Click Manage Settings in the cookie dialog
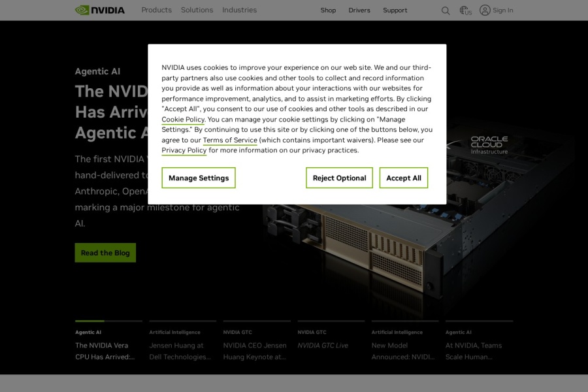Screen dimensions: 588x392 199,178
